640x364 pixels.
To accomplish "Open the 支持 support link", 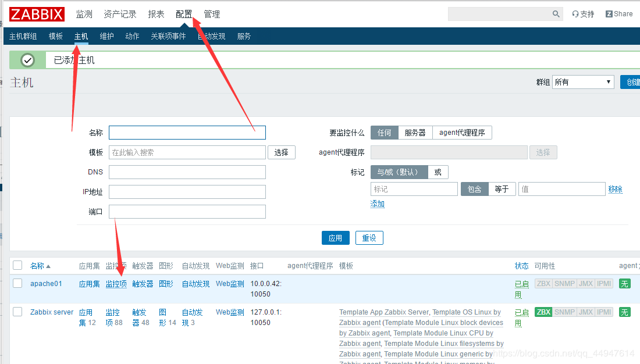I will (x=583, y=14).
